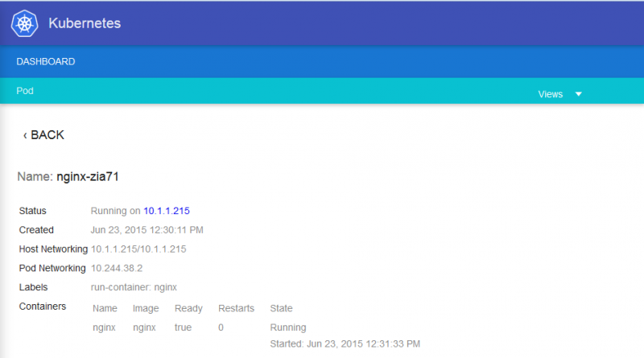Click the Restarts count 0
This screenshot has width=644, height=358.
point(221,327)
